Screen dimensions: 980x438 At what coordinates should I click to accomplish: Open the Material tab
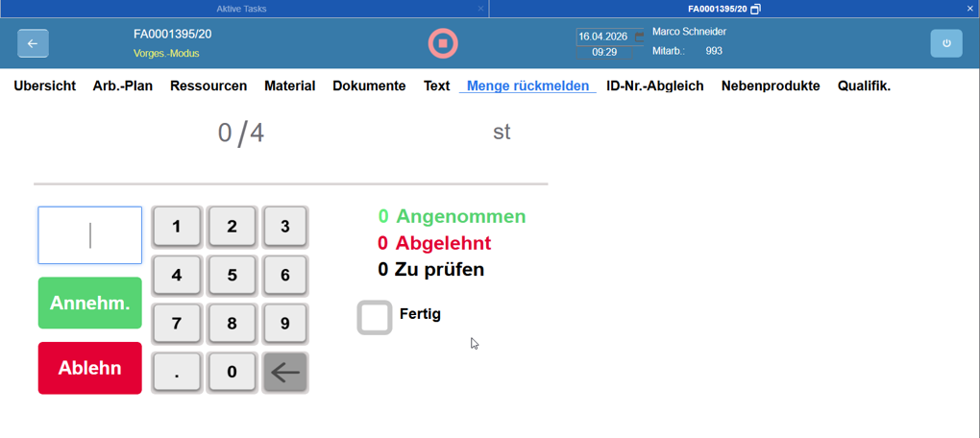pos(289,85)
